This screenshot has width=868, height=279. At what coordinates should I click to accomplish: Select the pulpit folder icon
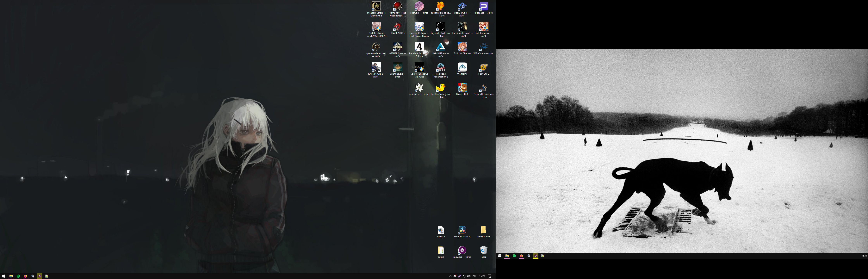click(x=441, y=252)
